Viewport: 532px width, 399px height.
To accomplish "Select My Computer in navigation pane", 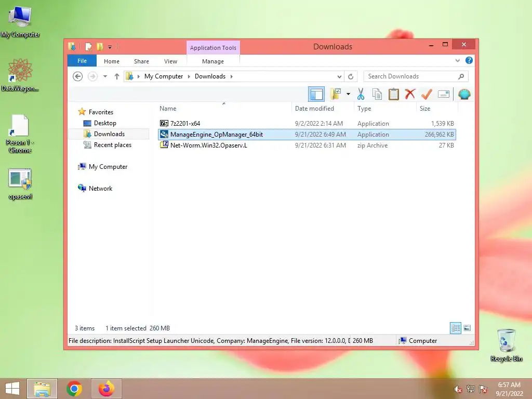I will point(108,167).
